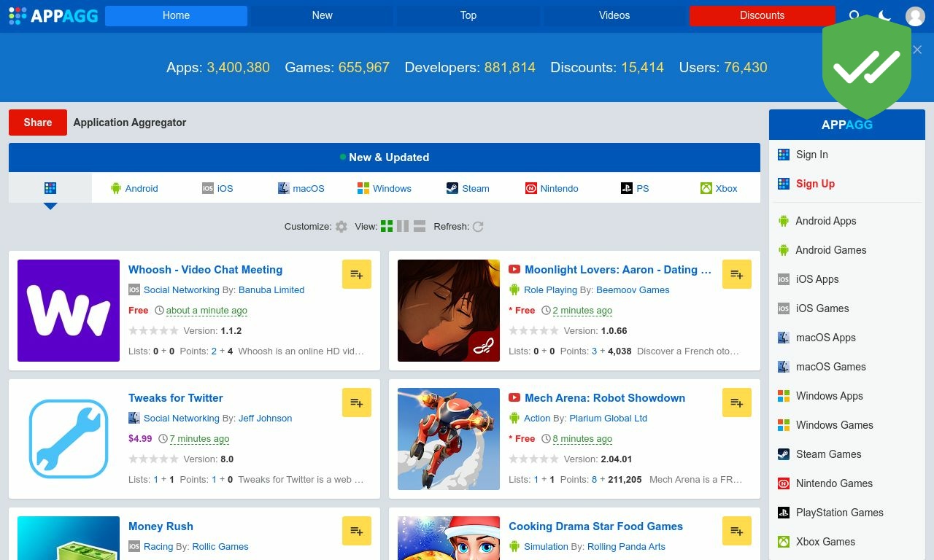Play Mech Arena video icon
The width and height of the screenshot is (934, 560).
point(514,398)
